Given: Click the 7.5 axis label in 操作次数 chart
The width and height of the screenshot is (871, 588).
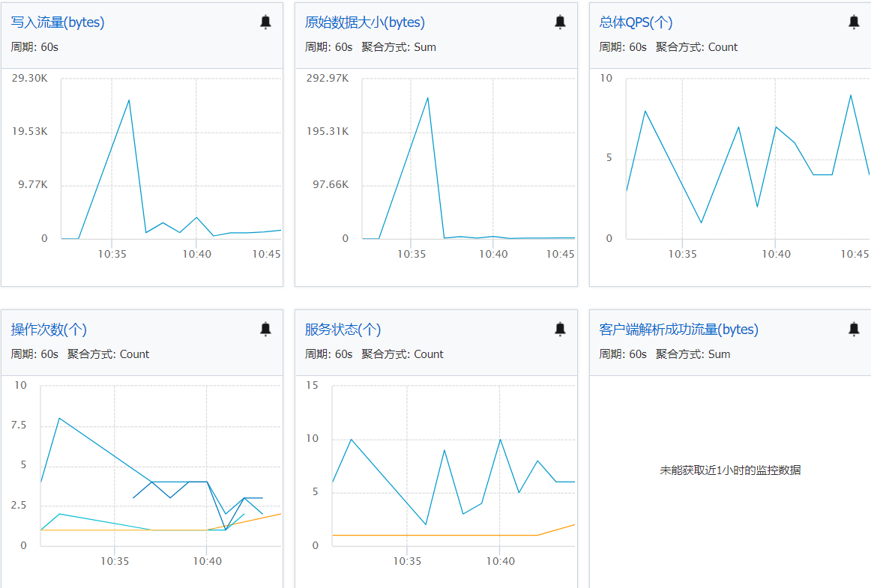Looking at the screenshot, I should pyautogui.click(x=18, y=425).
